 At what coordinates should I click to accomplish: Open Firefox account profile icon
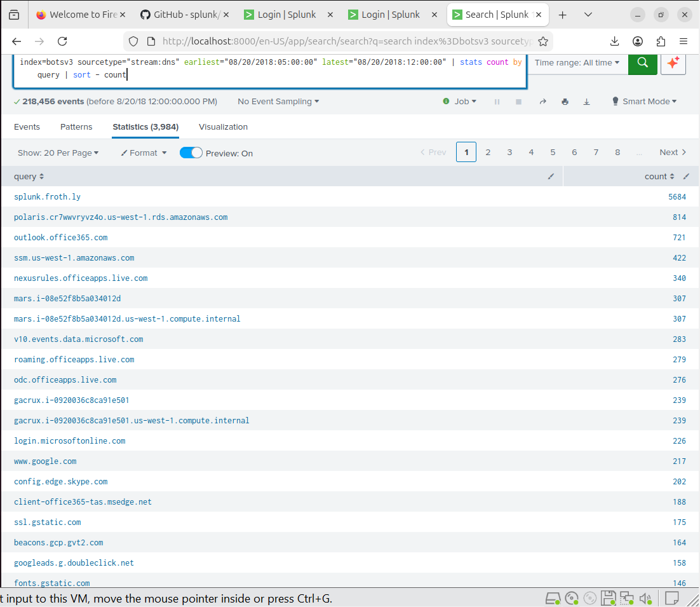(638, 41)
